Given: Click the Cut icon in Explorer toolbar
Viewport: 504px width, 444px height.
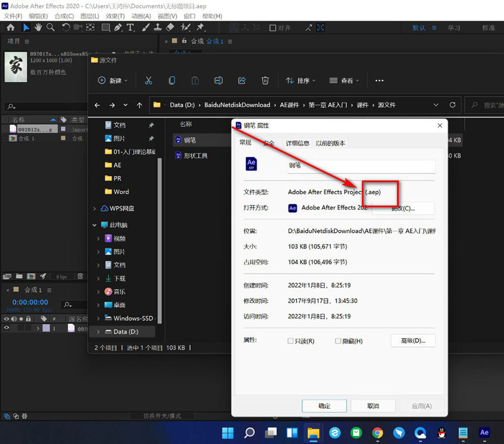Looking at the screenshot, I should click(148, 81).
